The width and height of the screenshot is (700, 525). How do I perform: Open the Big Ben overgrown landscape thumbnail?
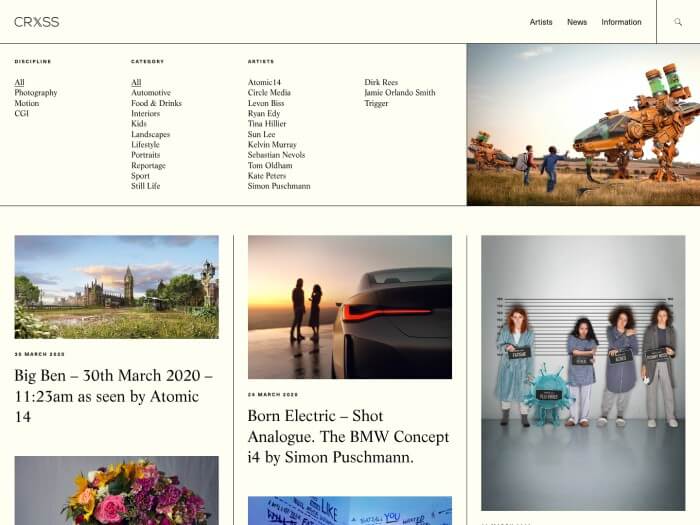(x=117, y=287)
